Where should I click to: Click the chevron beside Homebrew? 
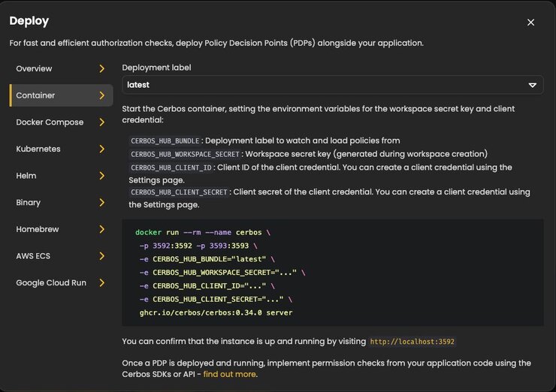[102, 229]
